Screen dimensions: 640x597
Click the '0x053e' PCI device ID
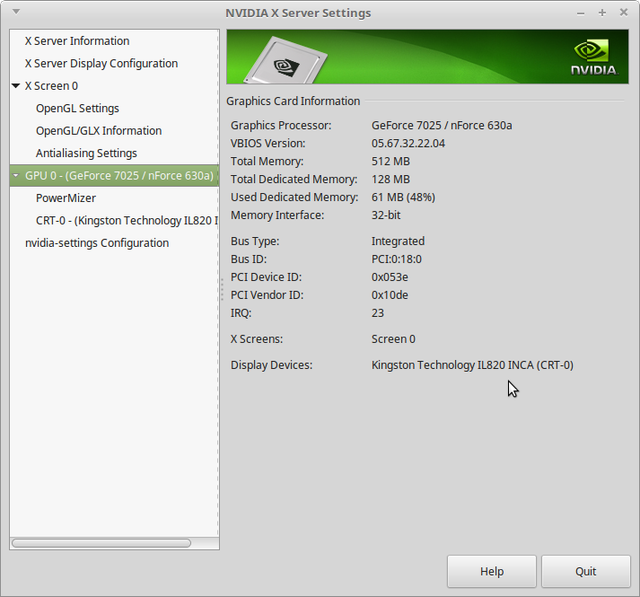pos(390,277)
